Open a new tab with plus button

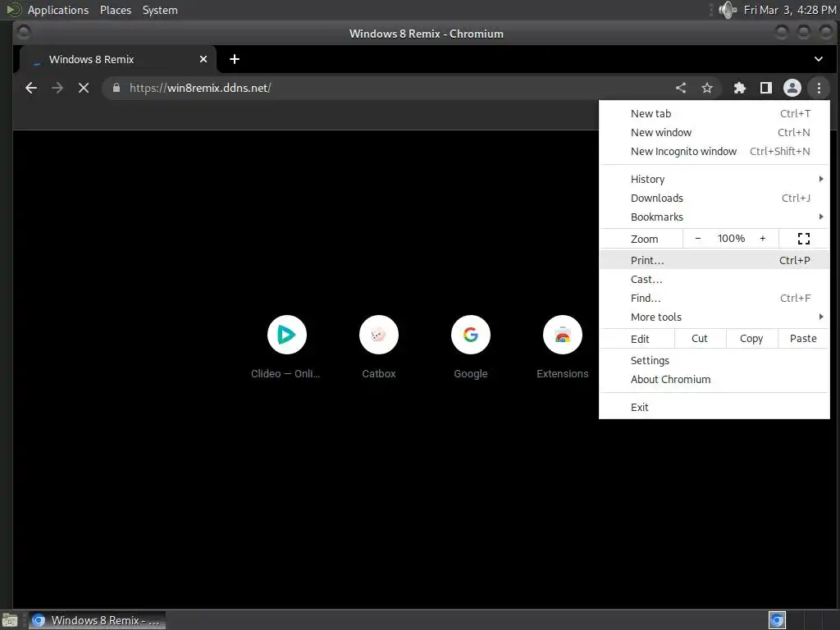(x=235, y=59)
